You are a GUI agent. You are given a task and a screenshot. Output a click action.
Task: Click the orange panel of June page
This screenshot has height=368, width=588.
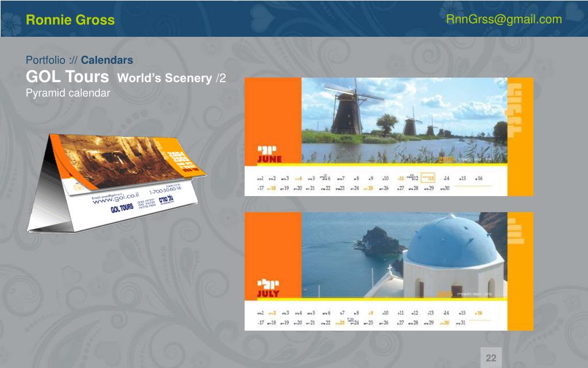point(273,121)
